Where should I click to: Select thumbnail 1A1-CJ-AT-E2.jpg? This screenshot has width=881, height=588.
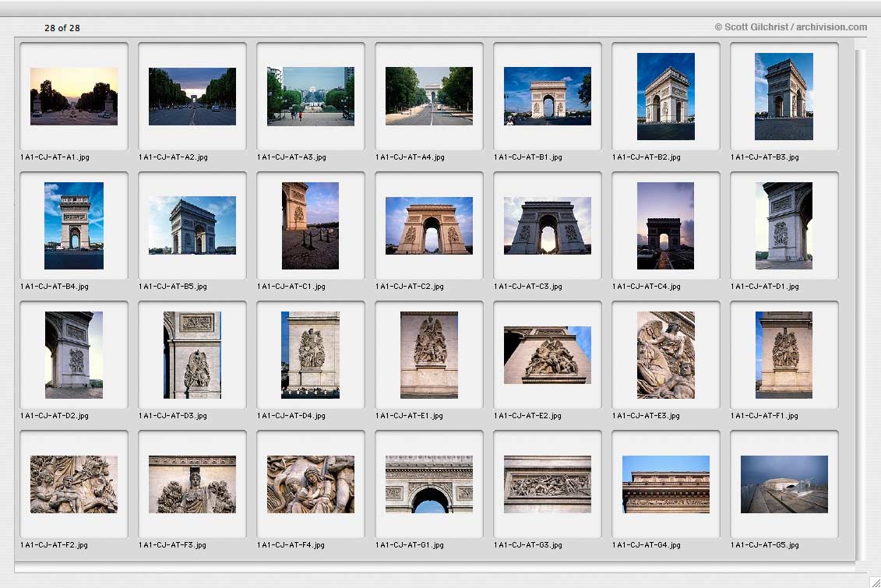pos(548,355)
